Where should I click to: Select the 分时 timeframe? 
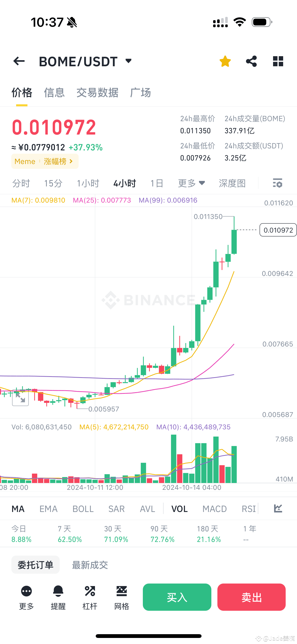[21, 183]
